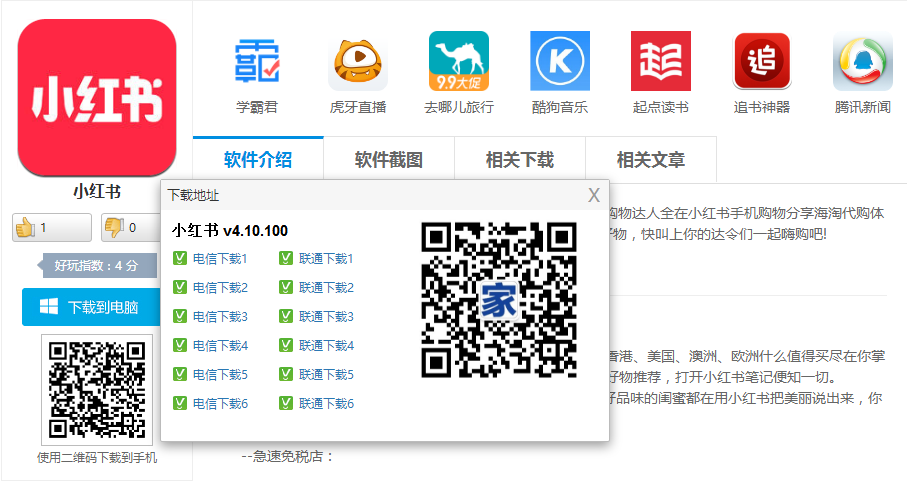Click the Windows logo on download button
This screenshot has height=481, width=907.
click(x=49, y=306)
